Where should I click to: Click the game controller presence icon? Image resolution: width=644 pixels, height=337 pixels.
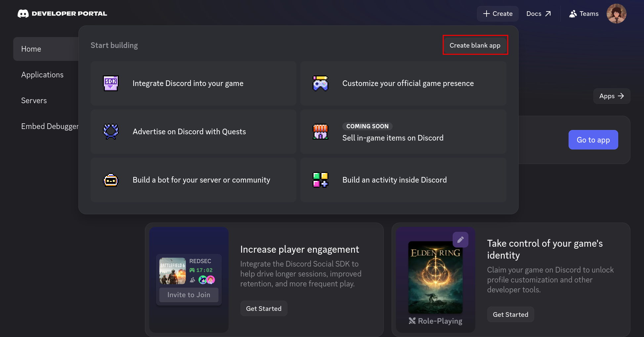321,83
